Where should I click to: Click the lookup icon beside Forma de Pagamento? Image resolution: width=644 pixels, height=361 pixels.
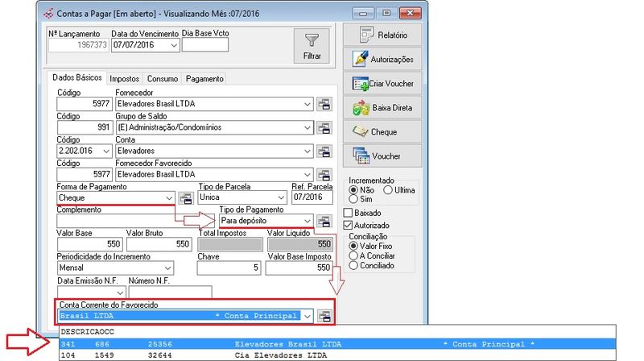[186, 197]
